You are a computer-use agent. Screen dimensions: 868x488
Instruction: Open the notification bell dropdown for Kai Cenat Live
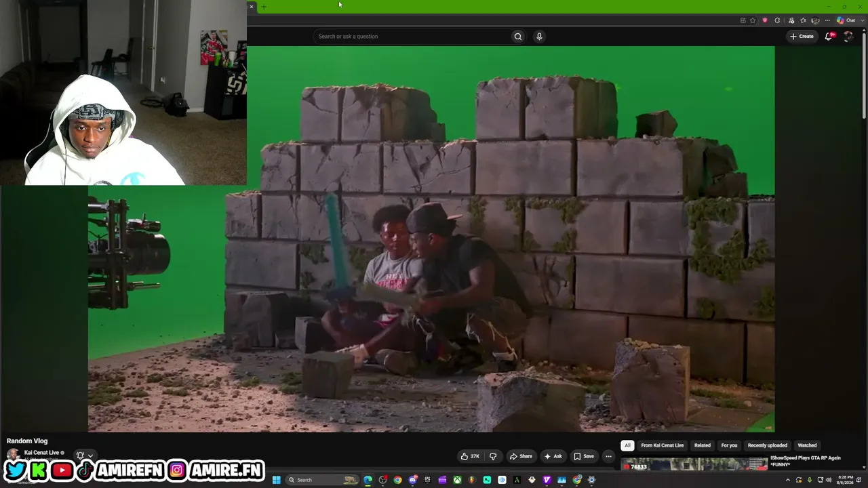83,455
